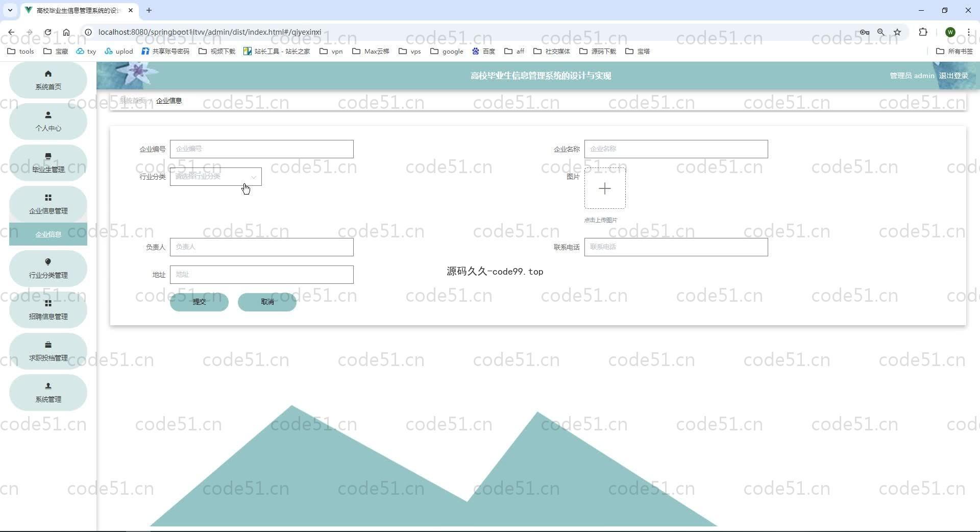Bookmark this page with star icon

pos(897,32)
